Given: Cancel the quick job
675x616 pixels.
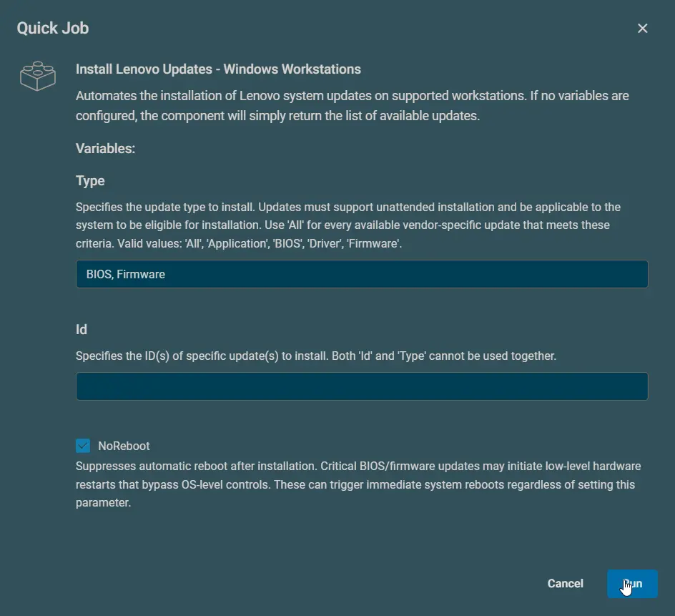Looking at the screenshot, I should pos(565,584).
